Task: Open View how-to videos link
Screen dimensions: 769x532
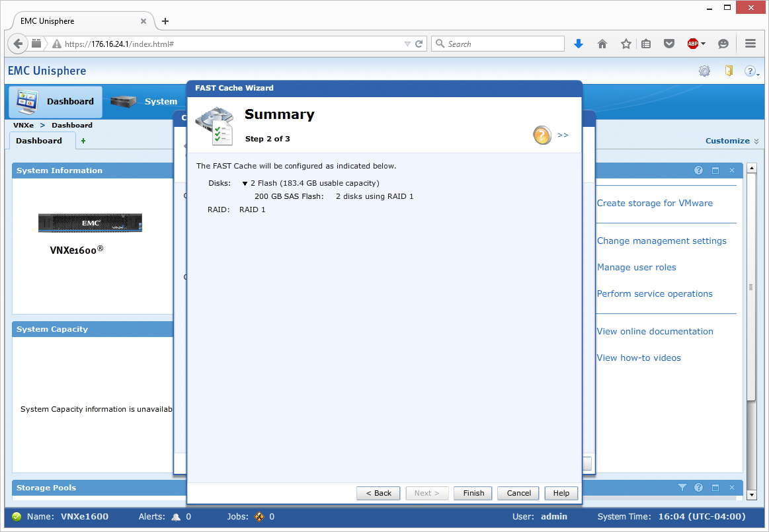Action: [x=639, y=358]
